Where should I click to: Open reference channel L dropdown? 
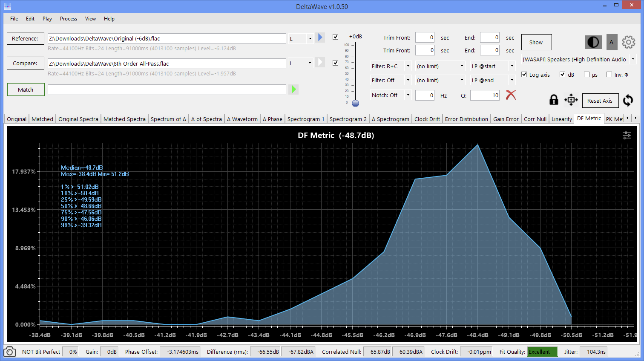(301, 38)
